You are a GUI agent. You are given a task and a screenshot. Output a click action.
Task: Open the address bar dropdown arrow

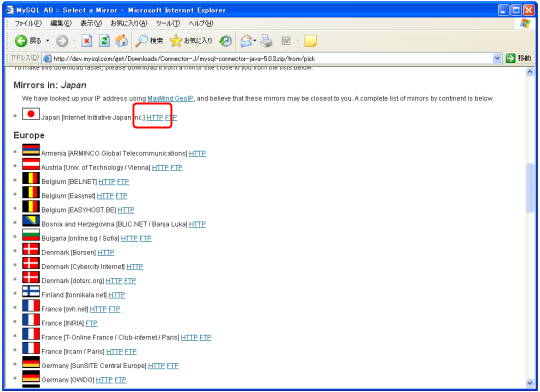[x=497, y=59]
